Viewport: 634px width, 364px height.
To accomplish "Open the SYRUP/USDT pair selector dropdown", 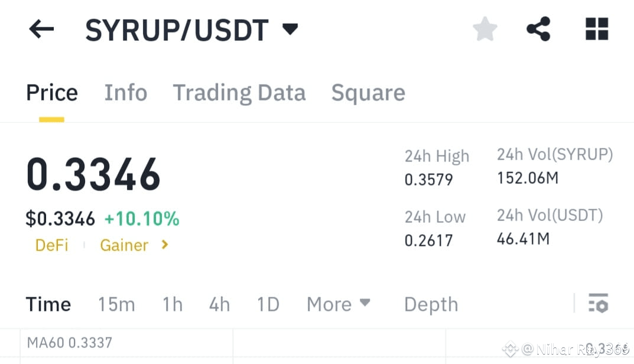I will pyautogui.click(x=290, y=28).
